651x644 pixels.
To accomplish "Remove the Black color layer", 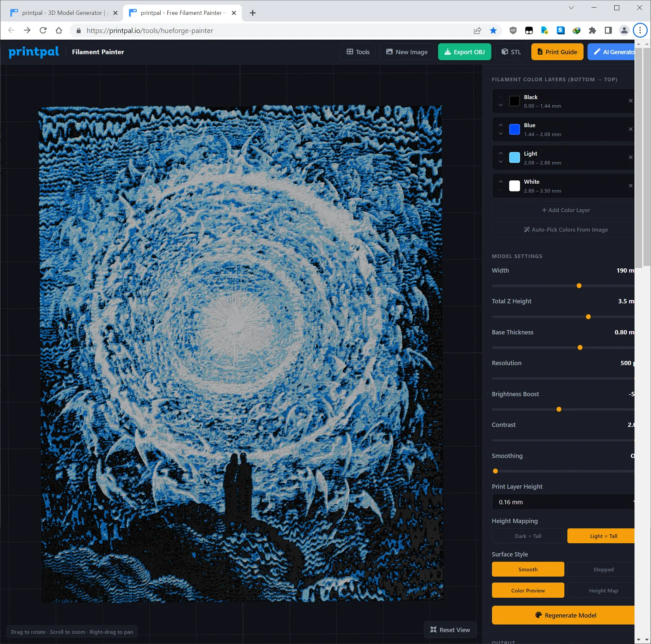I will point(630,101).
